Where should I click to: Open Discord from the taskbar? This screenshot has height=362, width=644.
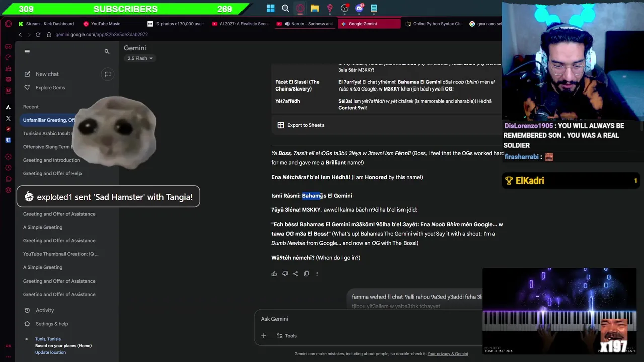359,8
